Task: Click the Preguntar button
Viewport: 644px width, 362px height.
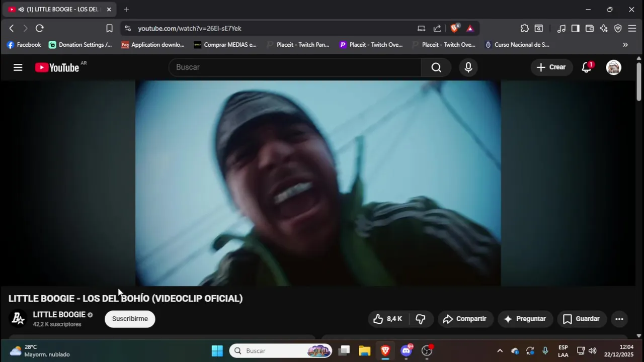Action: coord(525,319)
